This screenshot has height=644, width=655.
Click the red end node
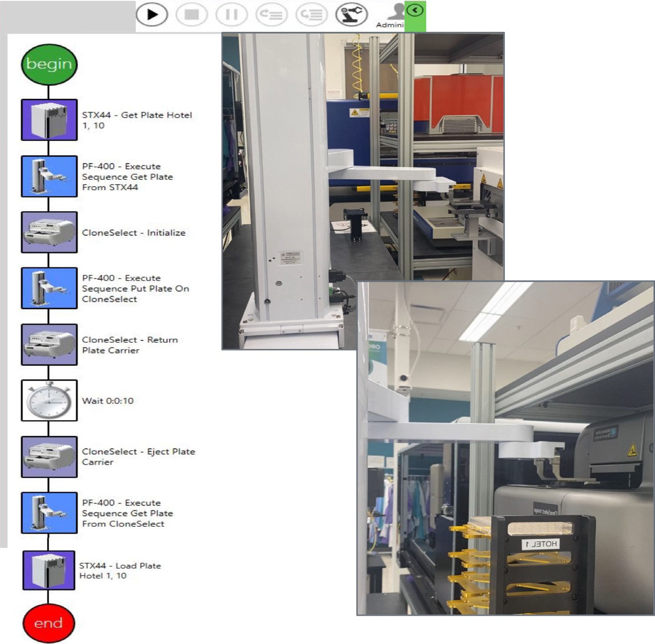48,623
